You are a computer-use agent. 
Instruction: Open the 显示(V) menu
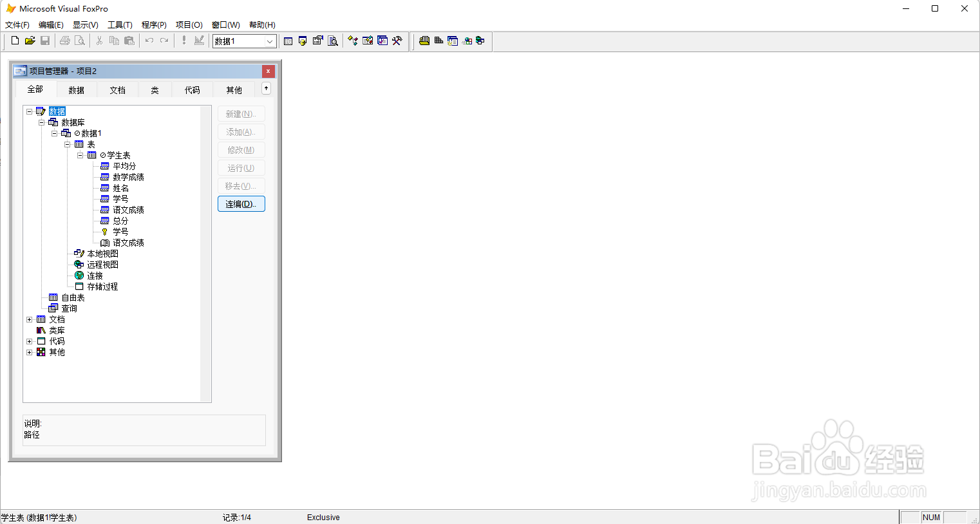[86, 25]
